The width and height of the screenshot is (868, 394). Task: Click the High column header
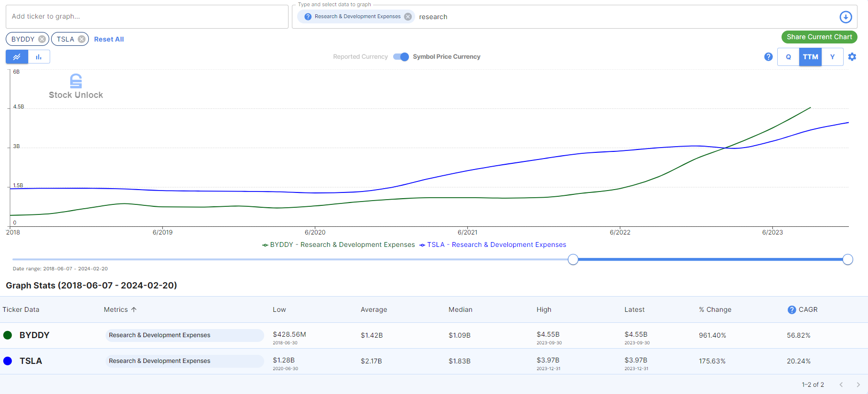coord(544,309)
